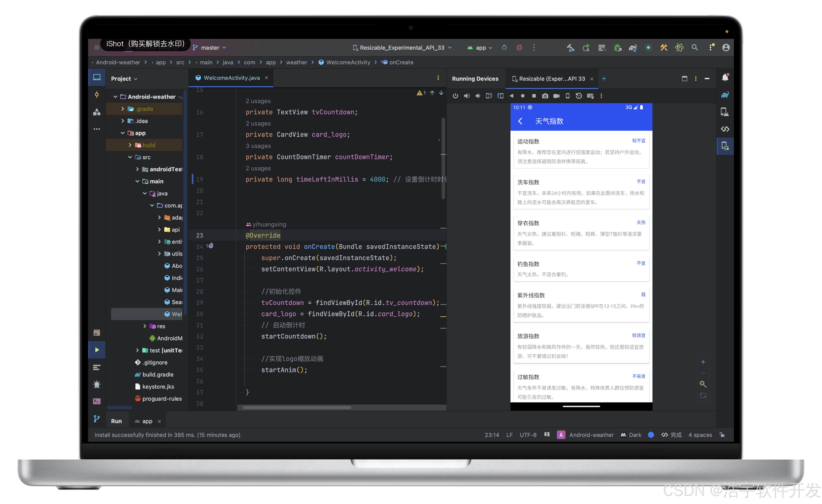Click emulator volume up icon
822x504 pixels.
467,96
